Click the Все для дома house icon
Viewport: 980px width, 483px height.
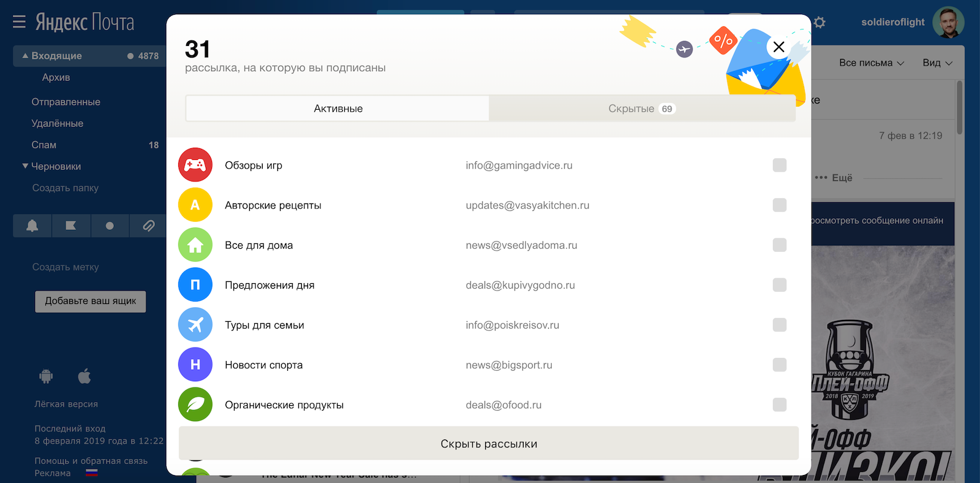tap(195, 245)
